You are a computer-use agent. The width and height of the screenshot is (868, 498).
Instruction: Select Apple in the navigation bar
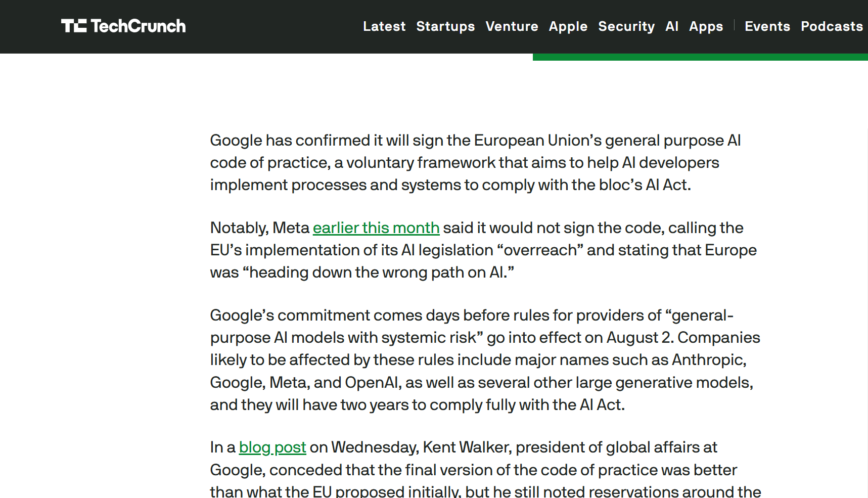tap(568, 26)
